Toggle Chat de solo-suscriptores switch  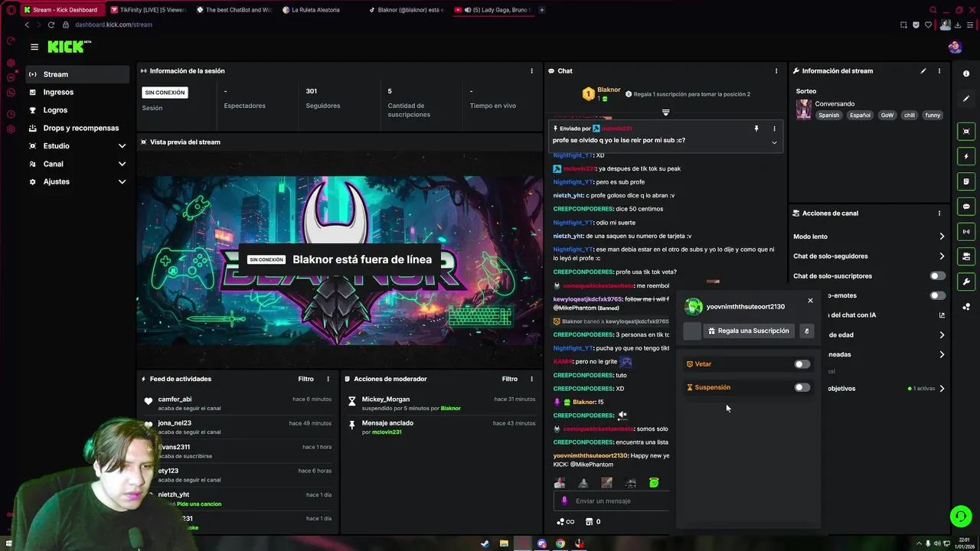point(937,275)
